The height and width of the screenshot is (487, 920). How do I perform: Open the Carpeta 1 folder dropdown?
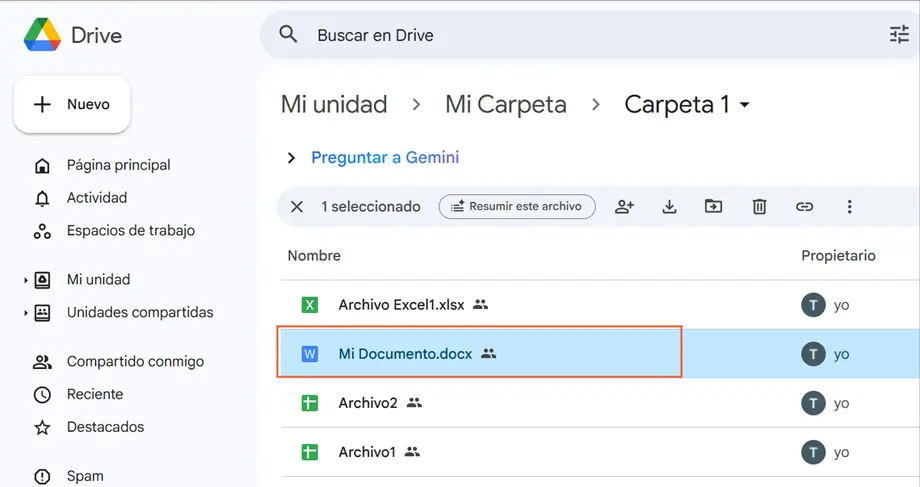coord(687,104)
